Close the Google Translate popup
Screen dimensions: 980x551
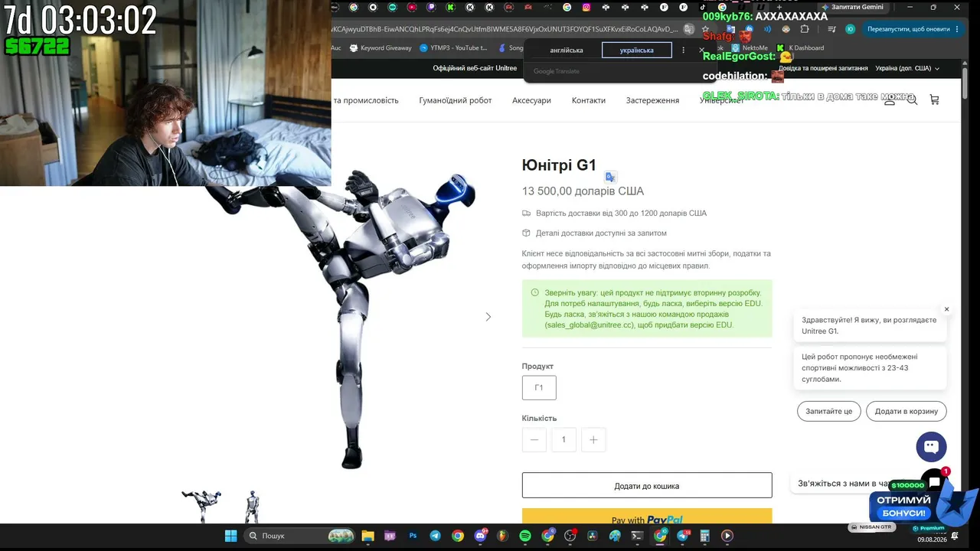[701, 50]
